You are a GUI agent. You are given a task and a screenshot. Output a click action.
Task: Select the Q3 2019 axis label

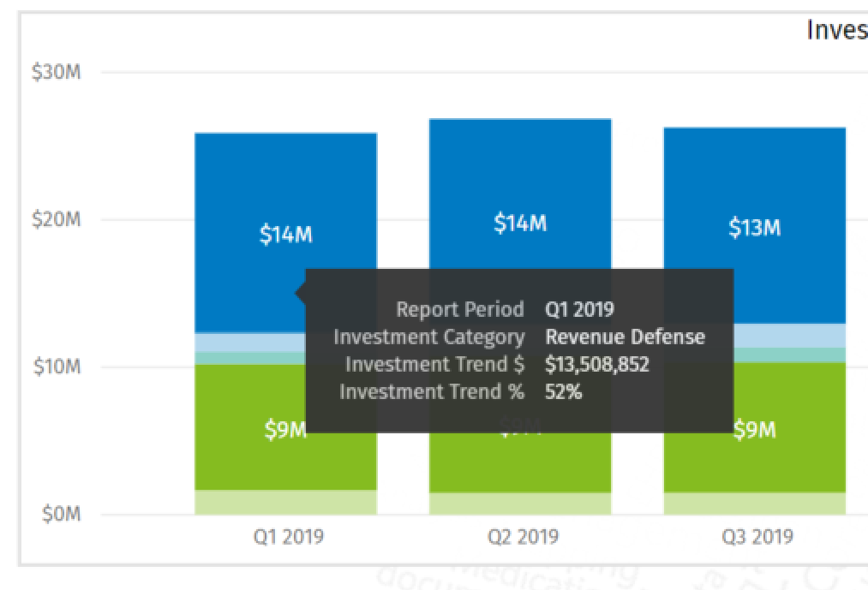click(x=757, y=536)
